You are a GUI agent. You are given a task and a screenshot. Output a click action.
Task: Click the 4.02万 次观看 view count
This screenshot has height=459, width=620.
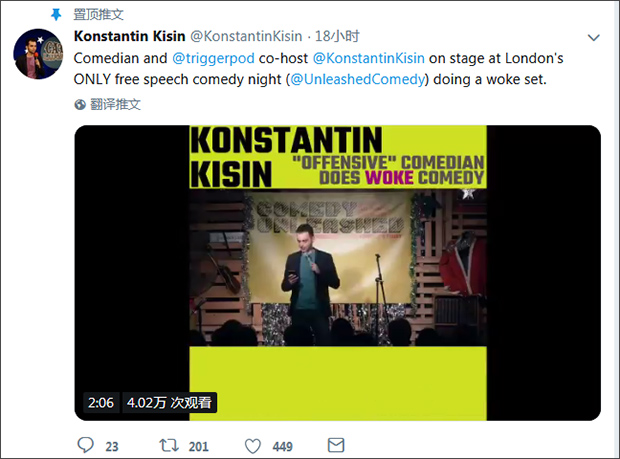(x=170, y=403)
